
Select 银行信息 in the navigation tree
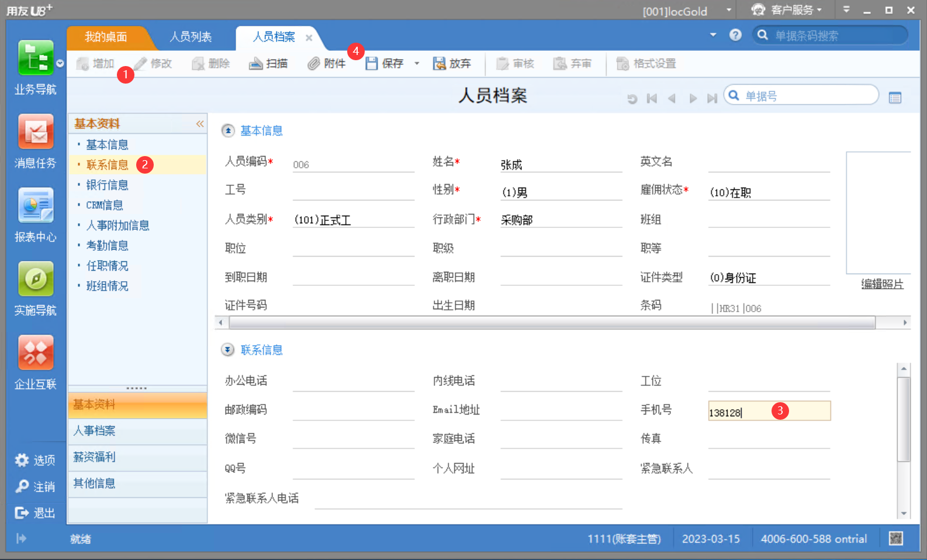[107, 185]
